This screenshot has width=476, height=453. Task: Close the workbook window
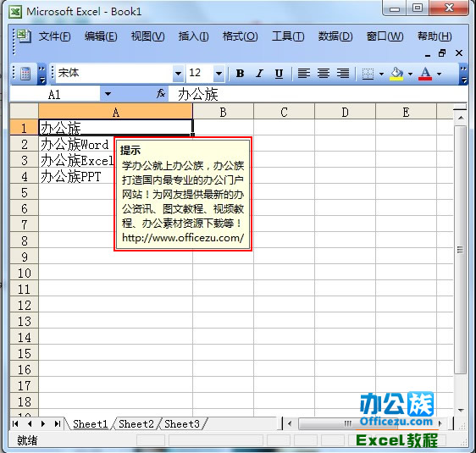pos(459,53)
